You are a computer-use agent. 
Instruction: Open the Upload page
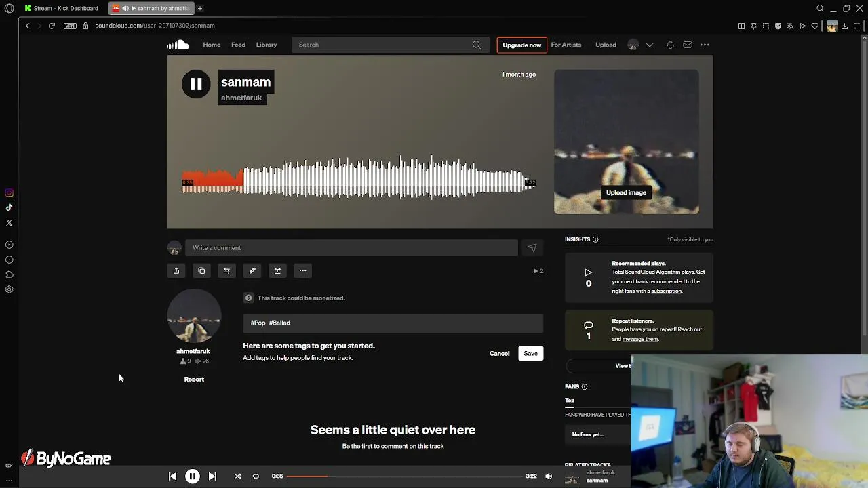pos(606,45)
